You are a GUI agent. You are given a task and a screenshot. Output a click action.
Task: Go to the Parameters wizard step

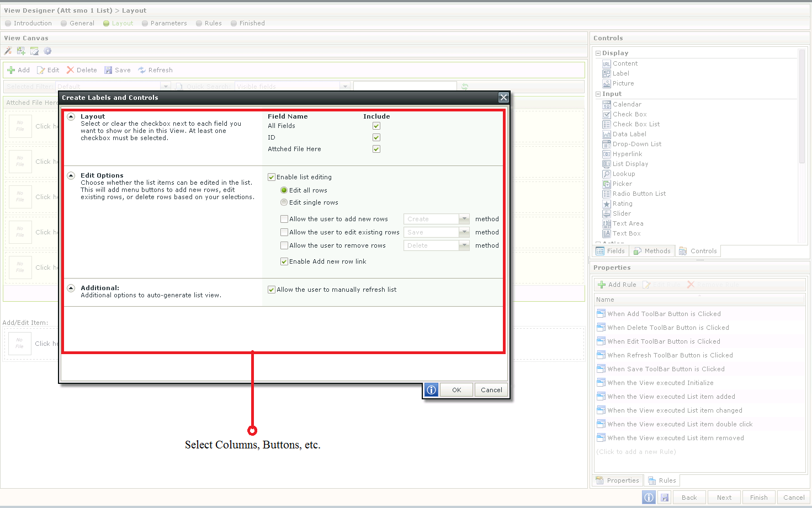coord(164,23)
